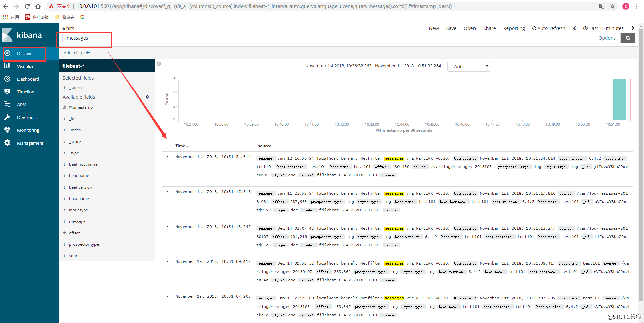Select the prospector.type field
Viewport: 644px width, 323px height.
84,244
